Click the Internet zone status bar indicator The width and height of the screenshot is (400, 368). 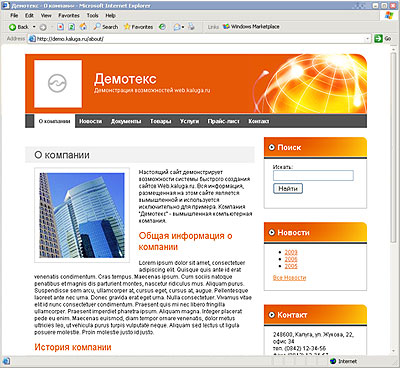pos(343,361)
